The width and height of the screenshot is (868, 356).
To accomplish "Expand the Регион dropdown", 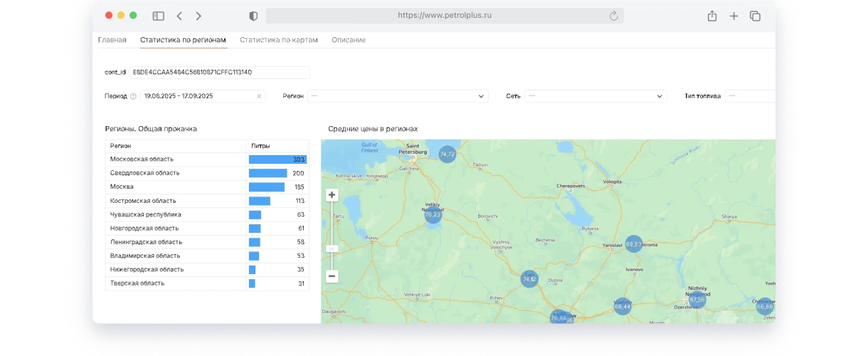I will point(398,96).
